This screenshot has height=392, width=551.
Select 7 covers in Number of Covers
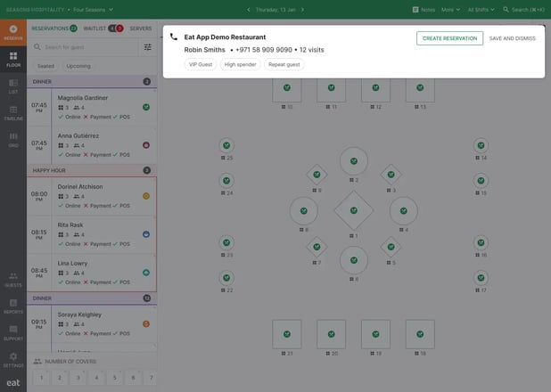(x=151, y=378)
